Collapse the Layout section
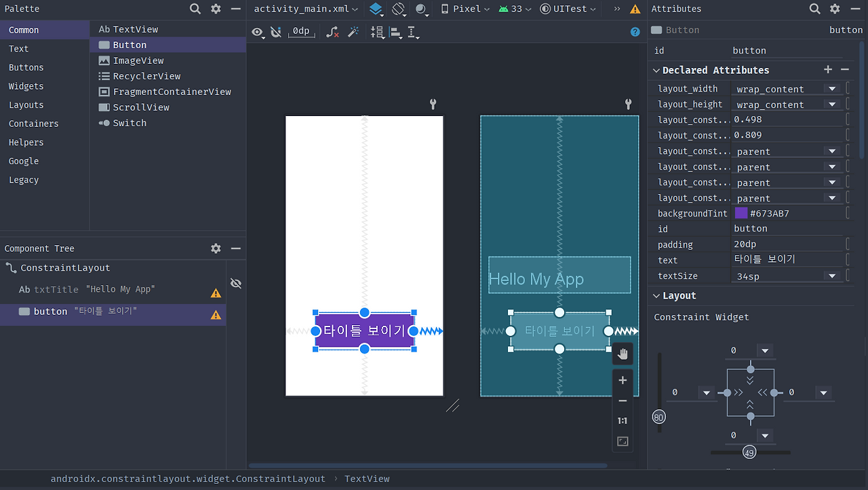This screenshot has width=868, height=490. (x=656, y=296)
